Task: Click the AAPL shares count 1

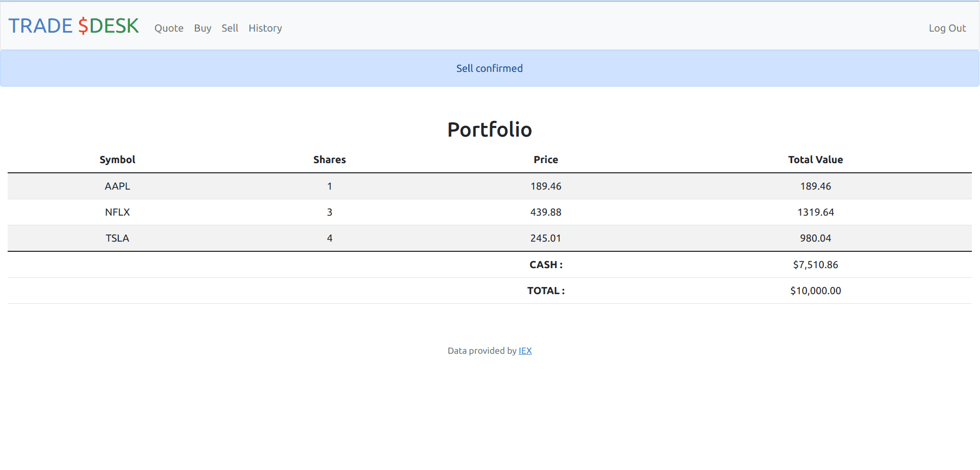Action: [x=330, y=186]
